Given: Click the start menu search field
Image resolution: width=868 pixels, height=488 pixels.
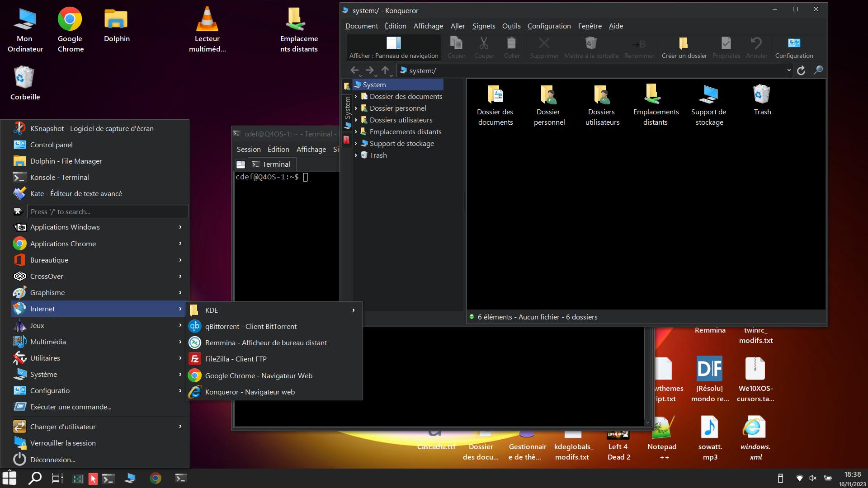Looking at the screenshot, I should 108,211.
